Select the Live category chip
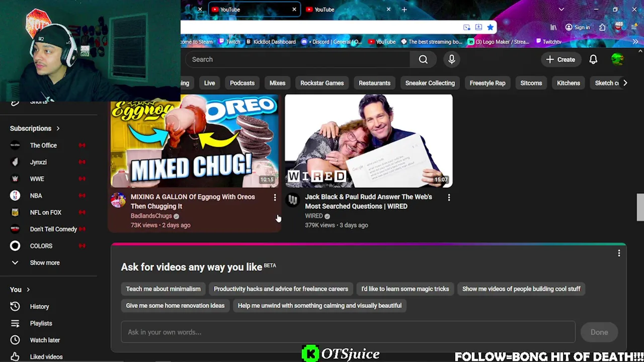 pos(209,83)
